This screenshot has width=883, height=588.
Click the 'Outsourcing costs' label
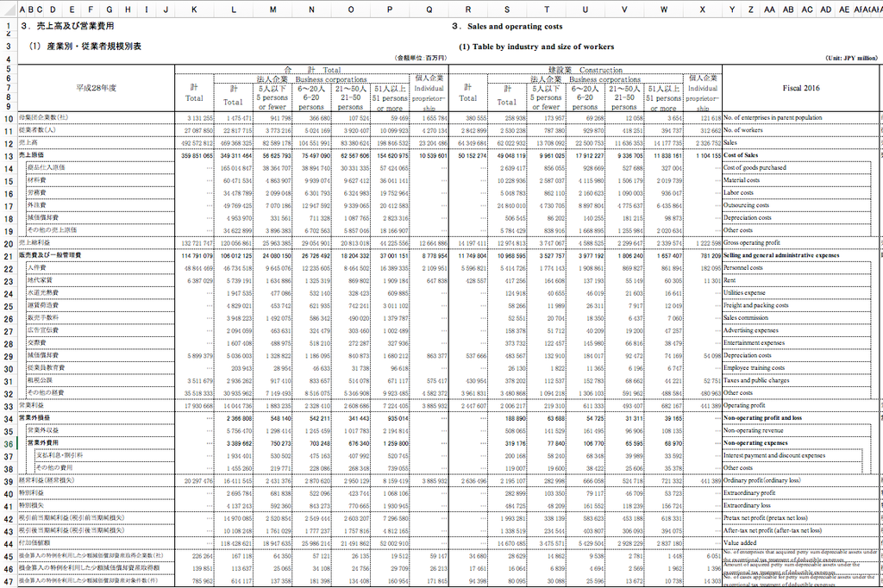(746, 205)
